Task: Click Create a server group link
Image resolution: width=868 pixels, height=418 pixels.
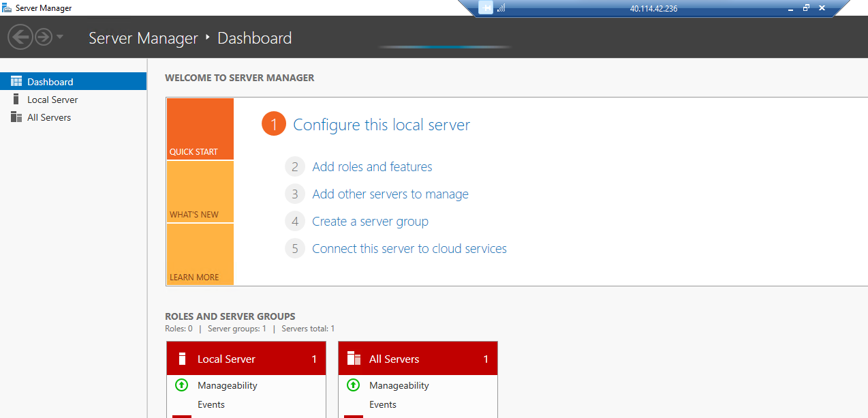Action: [x=370, y=222]
